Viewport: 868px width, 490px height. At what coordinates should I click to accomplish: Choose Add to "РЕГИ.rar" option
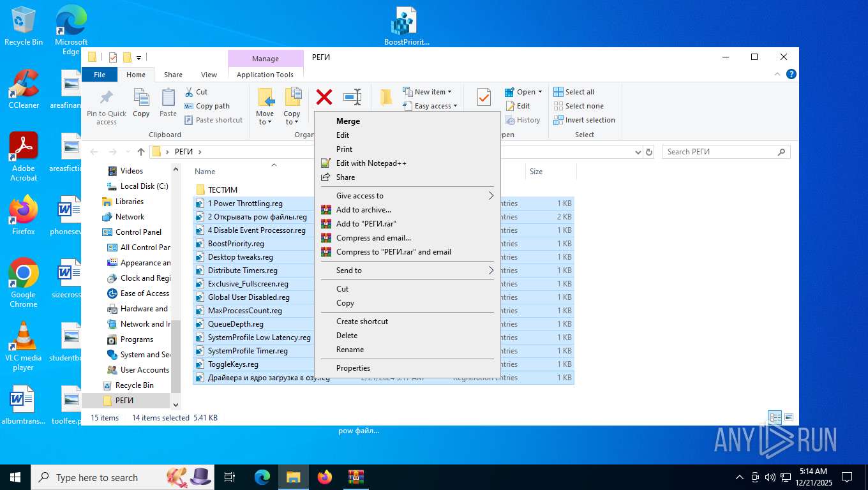tap(407, 224)
